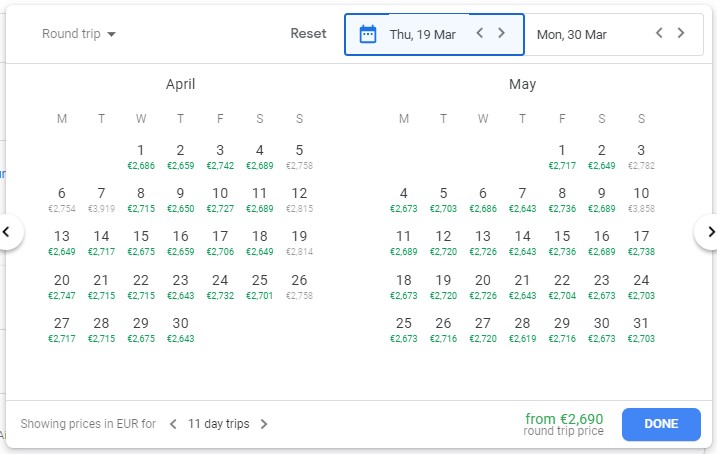Show next months in calendar

[709, 232]
